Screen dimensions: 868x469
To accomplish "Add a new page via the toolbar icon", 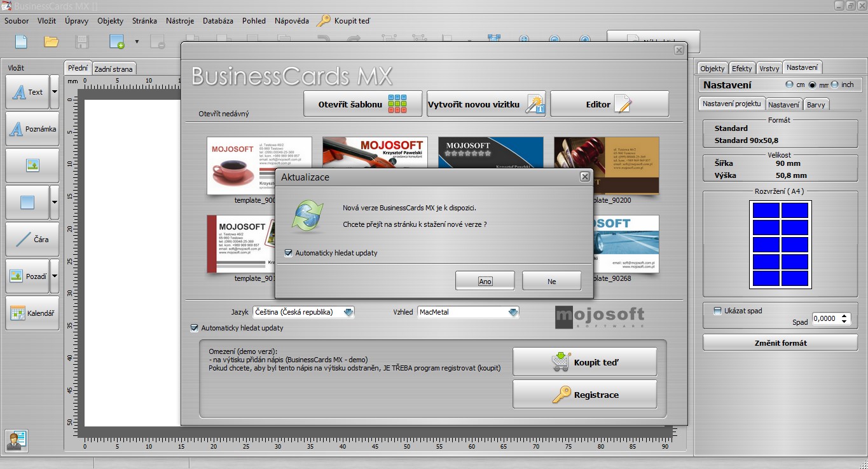I will [117, 42].
